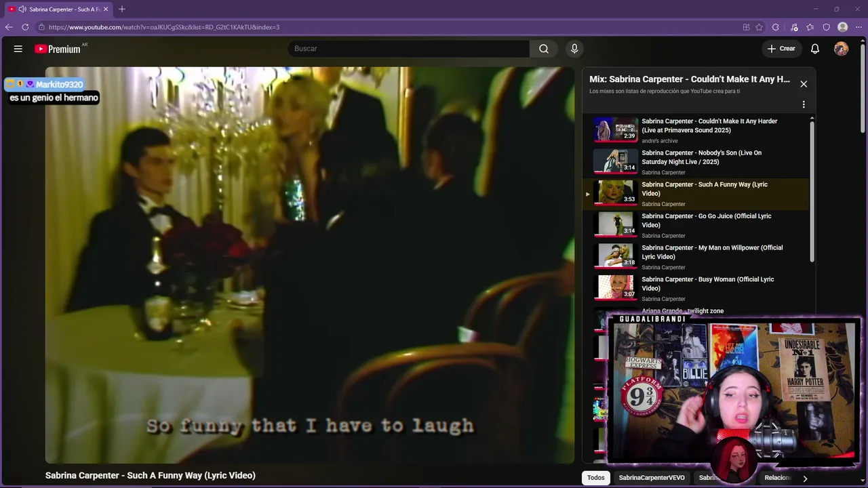868x488 pixels.
Task: Click andre's archive channel name
Action: pyautogui.click(x=659, y=141)
